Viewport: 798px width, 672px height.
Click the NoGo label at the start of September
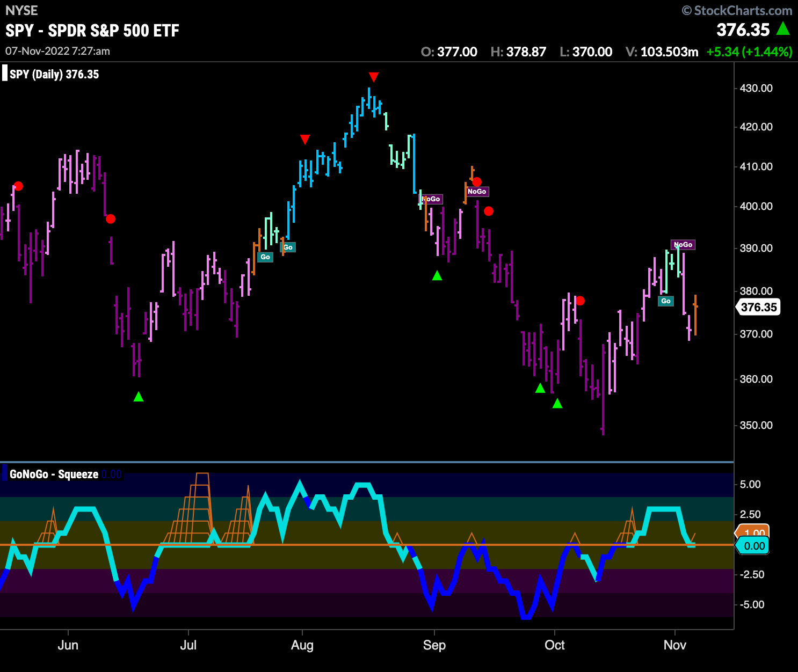[x=431, y=199]
